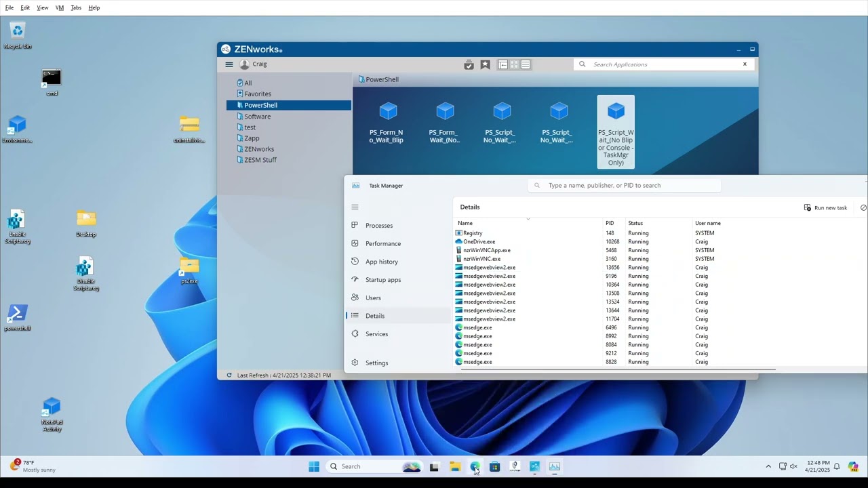Switch ZENworks to large icon grid view
Image resolution: width=868 pixels, height=488 pixels.
[x=514, y=64]
